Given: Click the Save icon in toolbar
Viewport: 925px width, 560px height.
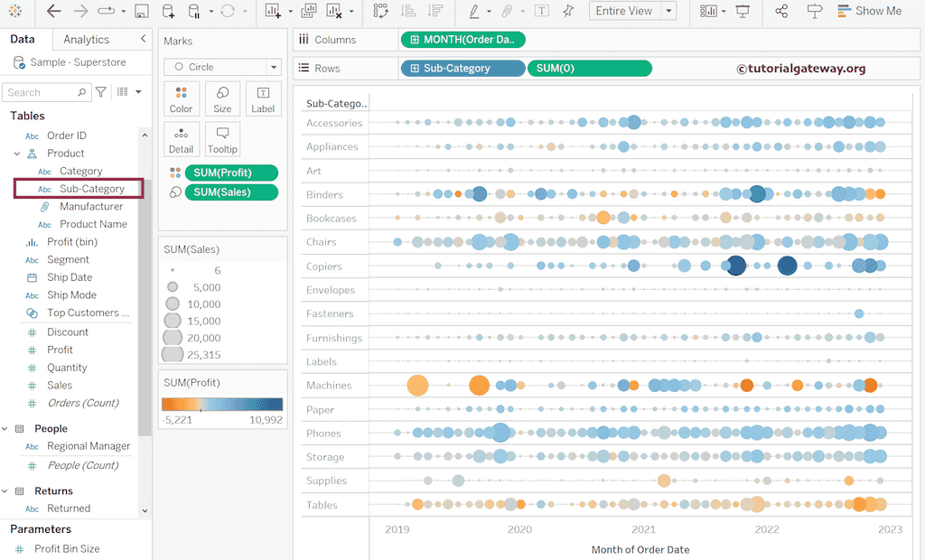Looking at the screenshot, I should tap(141, 12).
